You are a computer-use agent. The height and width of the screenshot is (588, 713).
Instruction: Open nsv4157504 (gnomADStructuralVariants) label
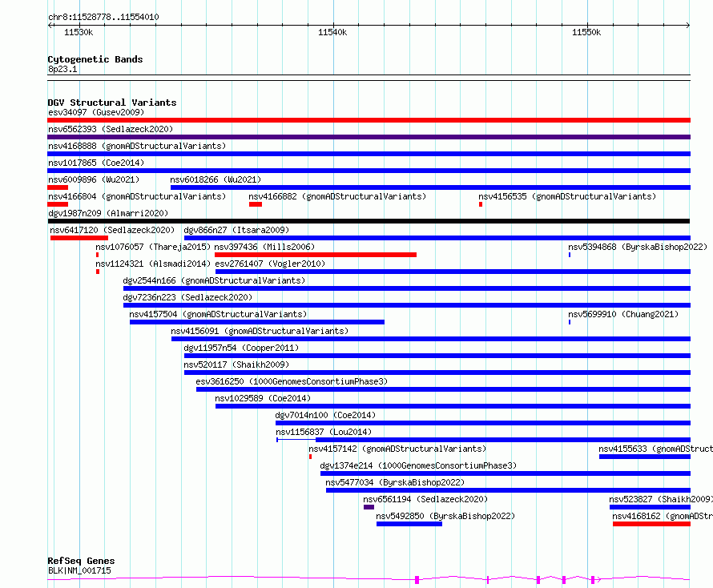[x=218, y=314]
